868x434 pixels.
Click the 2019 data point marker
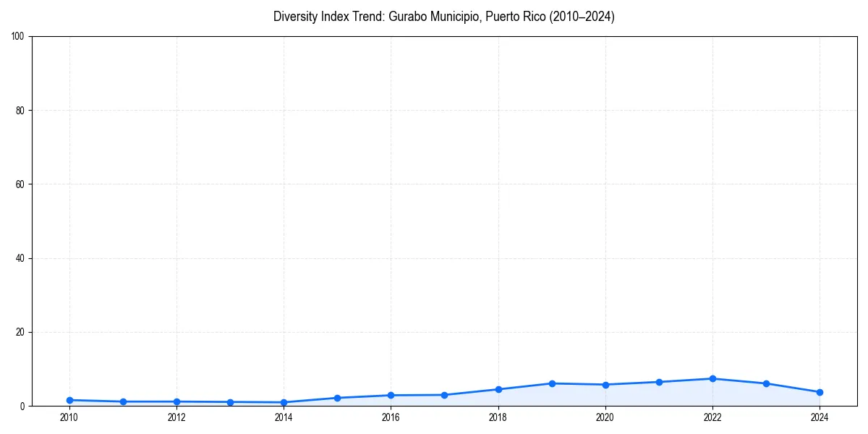[551, 383]
